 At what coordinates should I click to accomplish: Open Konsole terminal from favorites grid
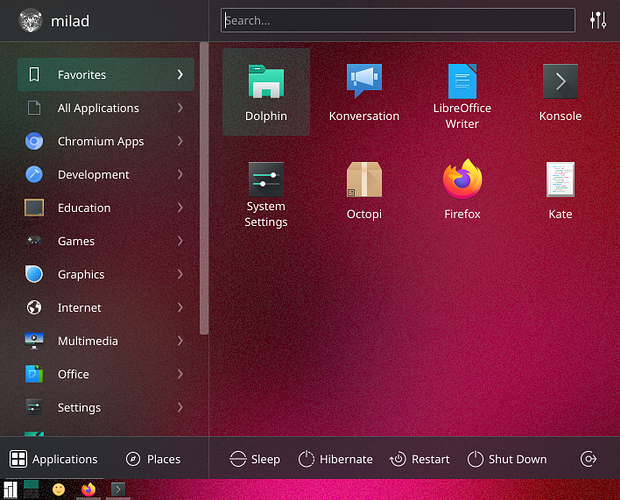[560, 92]
